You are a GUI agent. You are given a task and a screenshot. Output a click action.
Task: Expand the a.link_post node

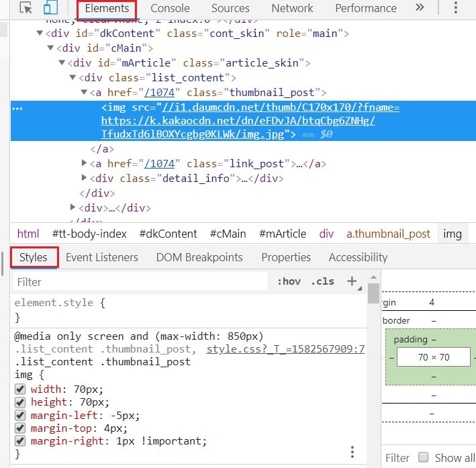[x=84, y=162]
